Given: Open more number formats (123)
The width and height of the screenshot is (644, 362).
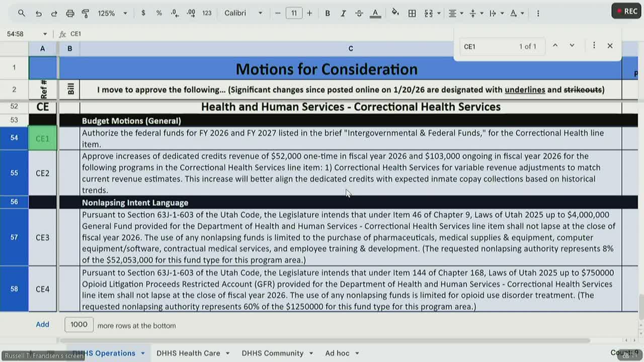Looking at the screenshot, I should (207, 13).
